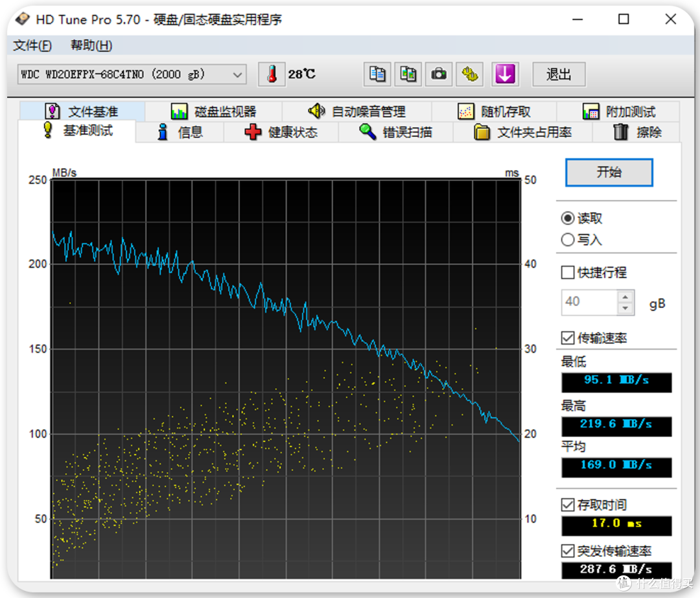Select the 基准测试 tab

tap(76, 131)
